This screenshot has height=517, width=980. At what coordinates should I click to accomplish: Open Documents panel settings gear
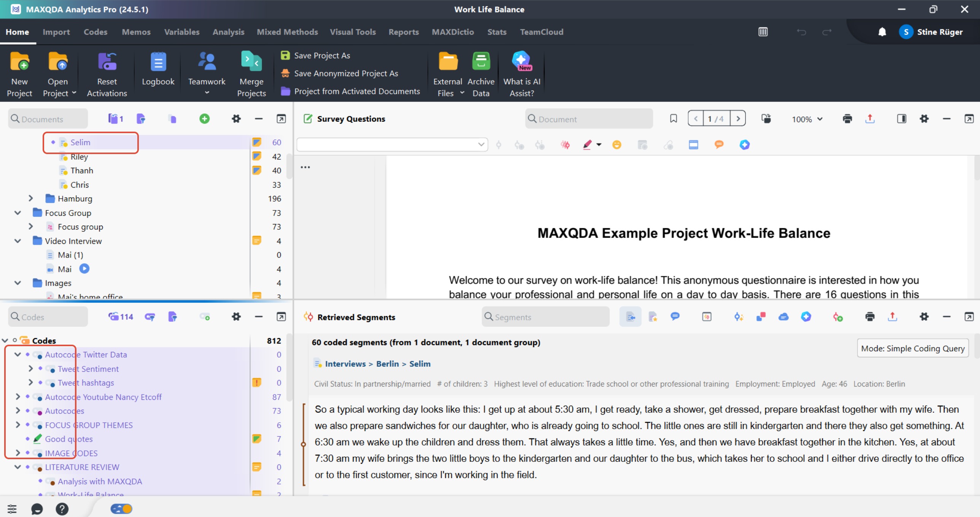click(x=236, y=119)
